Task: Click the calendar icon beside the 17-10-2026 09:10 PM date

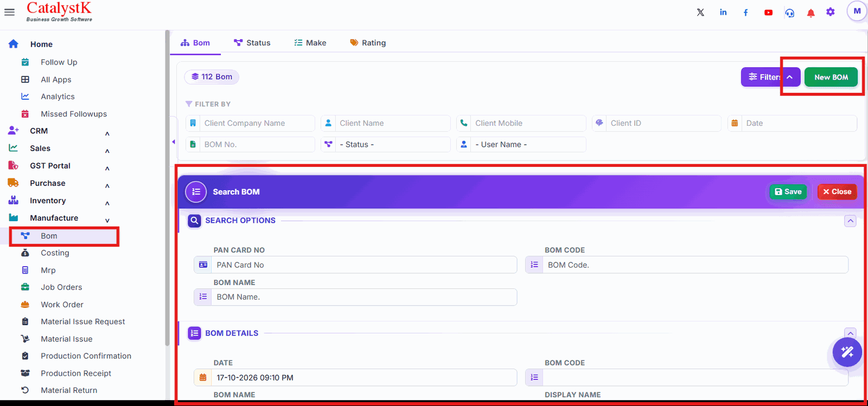Action: (x=203, y=377)
